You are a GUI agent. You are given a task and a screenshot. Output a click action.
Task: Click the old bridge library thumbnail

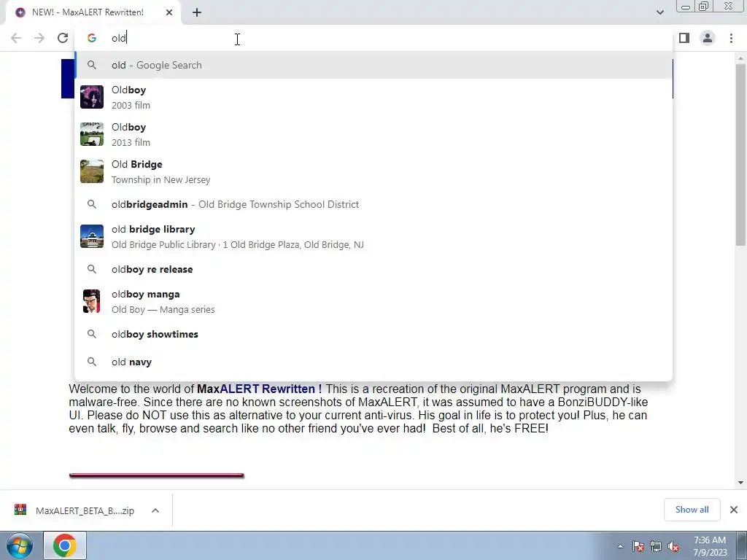pyautogui.click(x=91, y=236)
